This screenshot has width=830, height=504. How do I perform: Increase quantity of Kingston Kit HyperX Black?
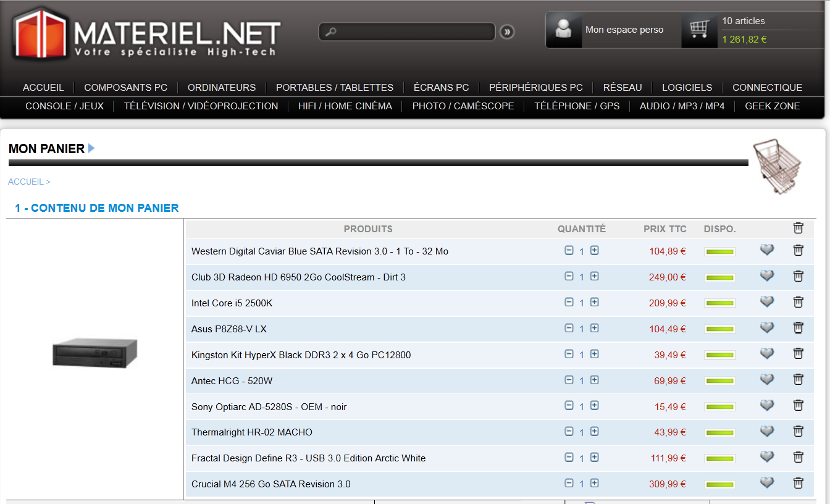[594, 355]
